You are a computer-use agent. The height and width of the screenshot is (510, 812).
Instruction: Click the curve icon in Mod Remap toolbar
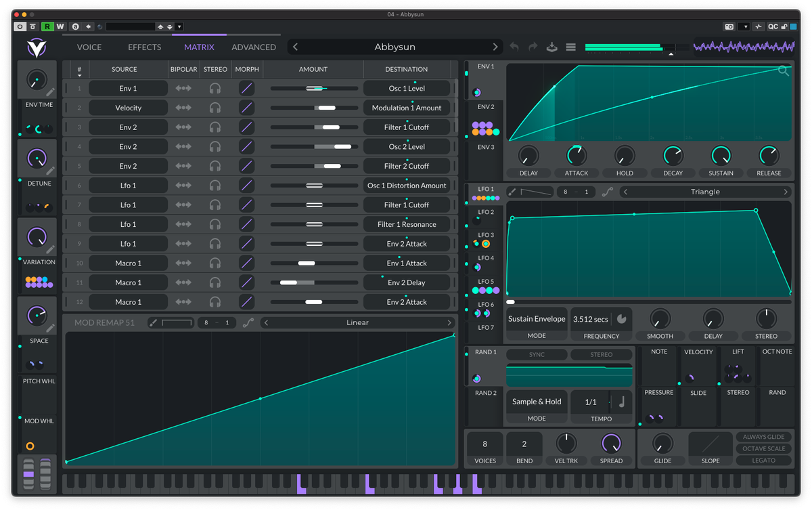[248, 322]
